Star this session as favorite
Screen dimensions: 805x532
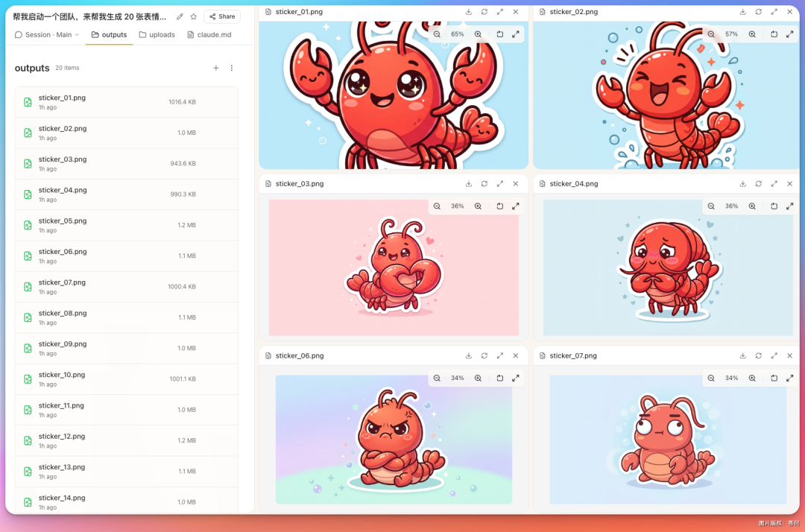click(195, 16)
